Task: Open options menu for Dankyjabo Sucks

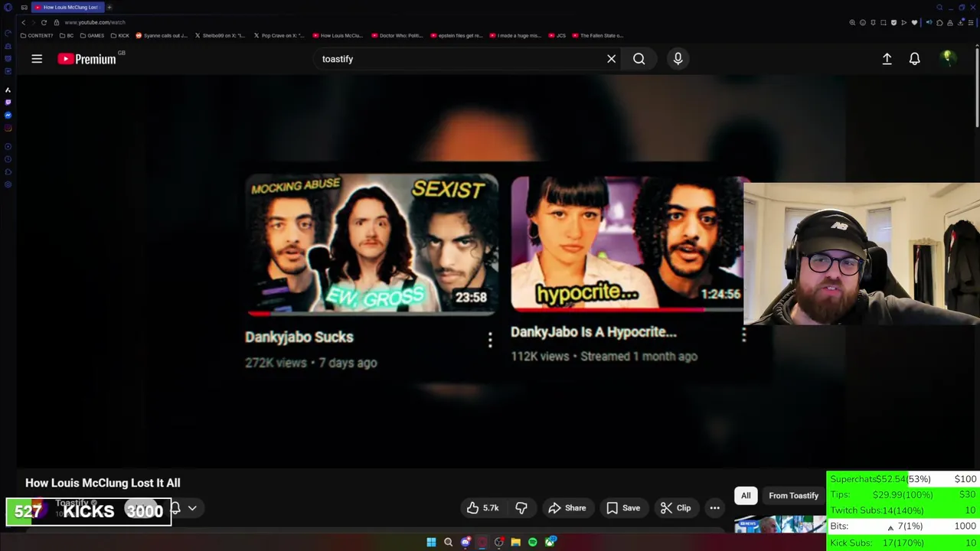Action: click(490, 339)
